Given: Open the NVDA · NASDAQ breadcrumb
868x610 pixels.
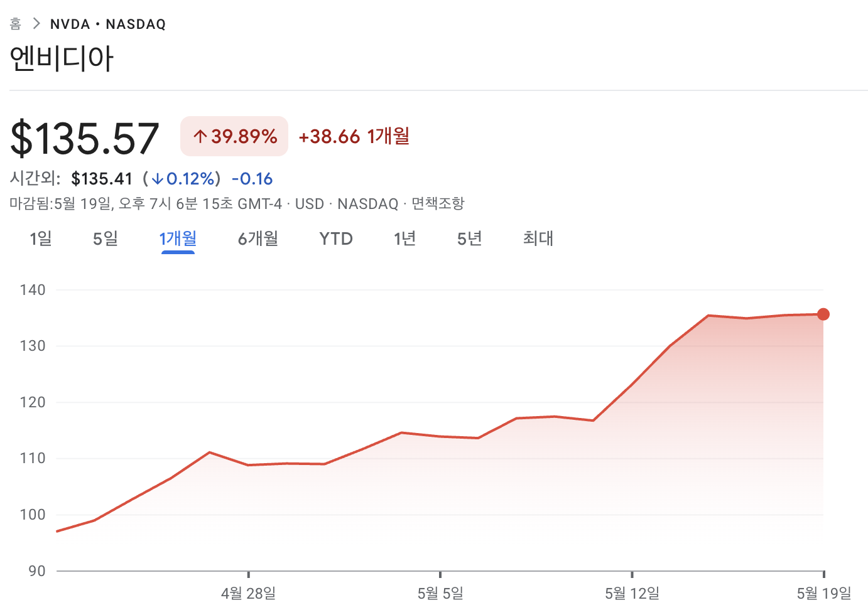Looking at the screenshot, I should click(108, 24).
